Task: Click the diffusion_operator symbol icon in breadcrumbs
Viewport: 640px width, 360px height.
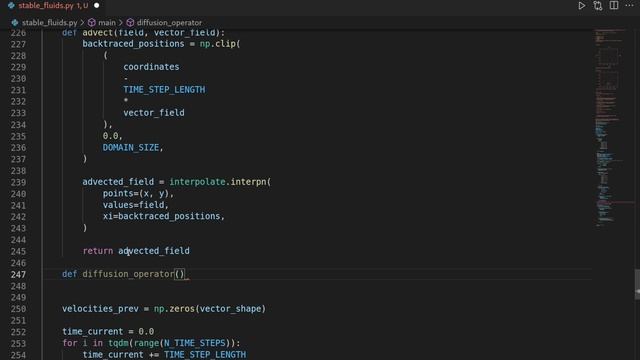Action: pos(130,23)
